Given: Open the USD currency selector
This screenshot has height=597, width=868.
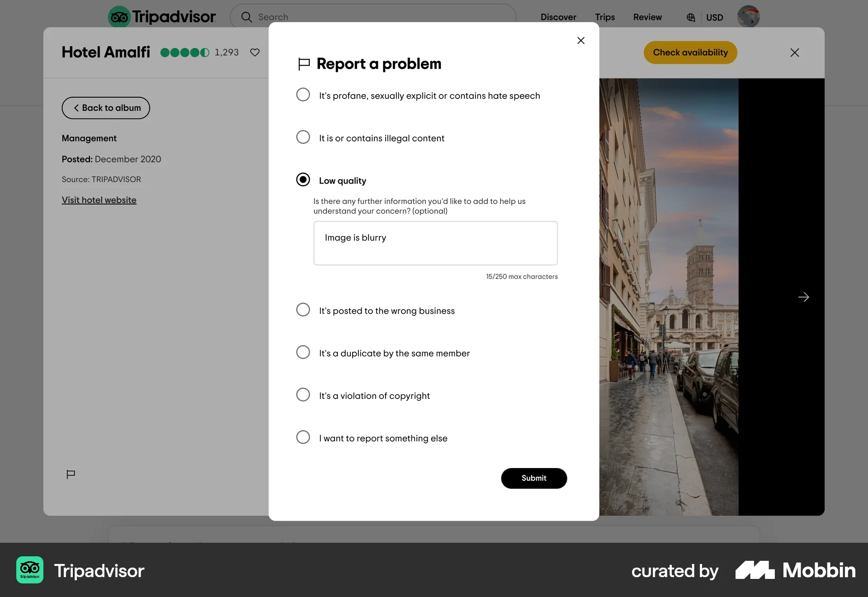Looking at the screenshot, I should pyautogui.click(x=714, y=17).
